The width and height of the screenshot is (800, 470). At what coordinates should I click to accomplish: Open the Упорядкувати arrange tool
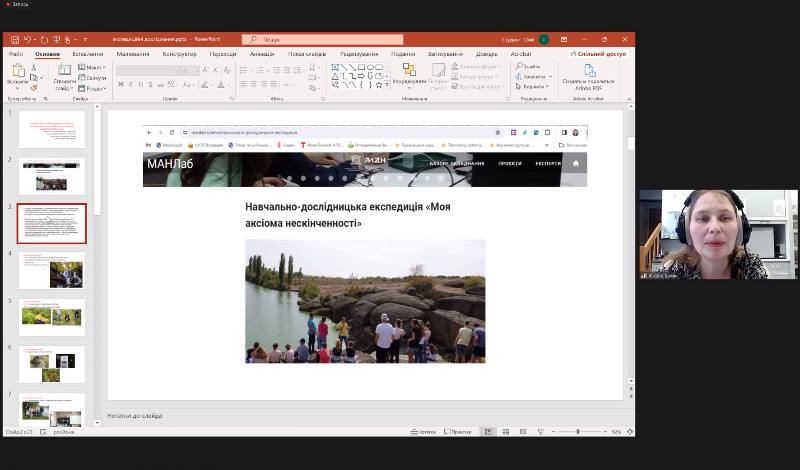point(408,74)
